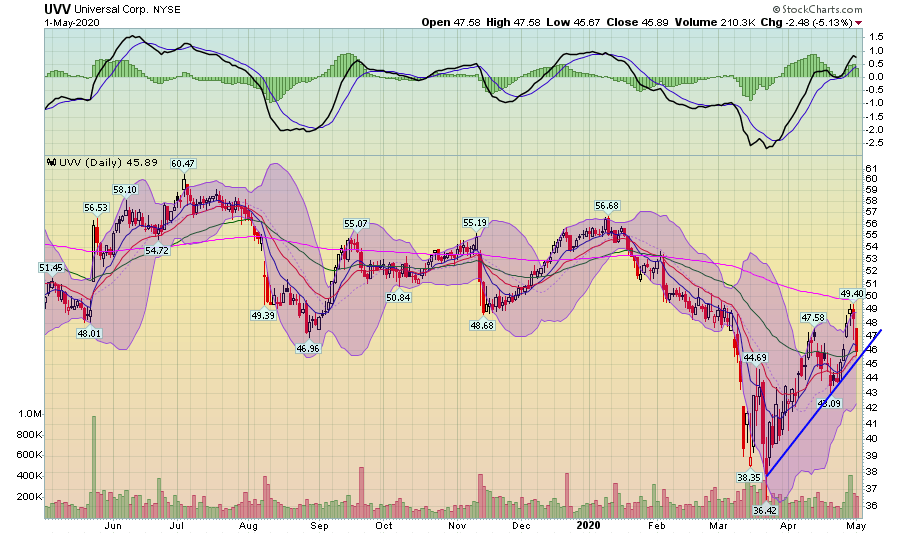This screenshot has height=534, width=900.
Task: Click the Sep month axis label
Action: tap(319, 525)
